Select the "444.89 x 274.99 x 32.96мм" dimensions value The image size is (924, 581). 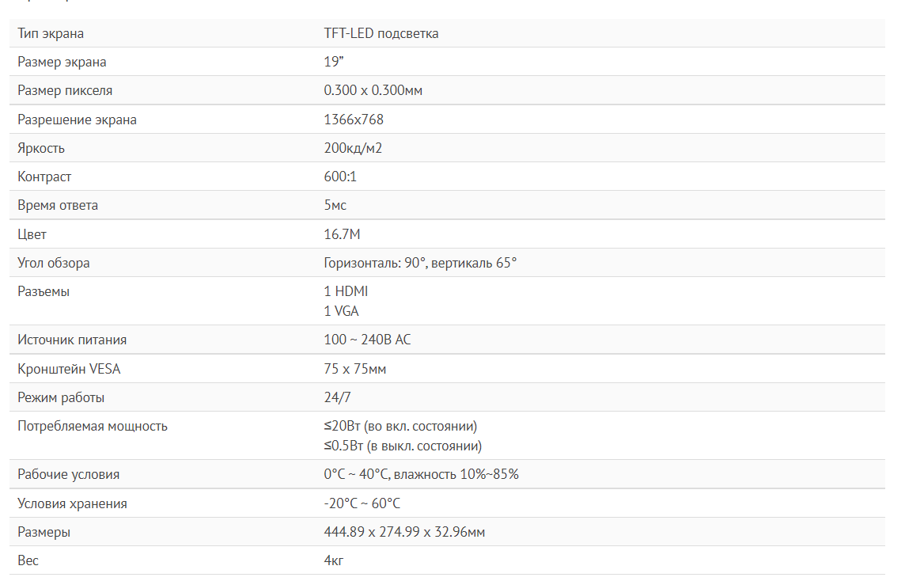click(404, 532)
